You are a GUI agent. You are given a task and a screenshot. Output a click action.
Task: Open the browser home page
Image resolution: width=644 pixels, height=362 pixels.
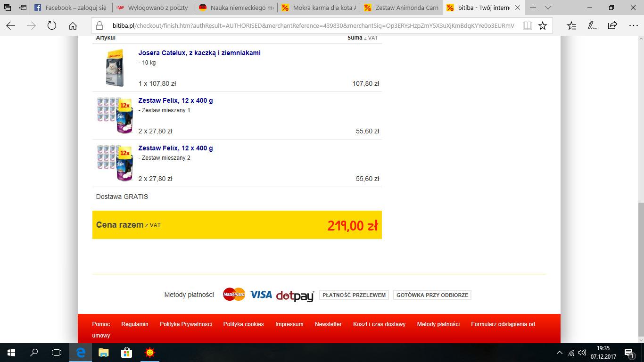[73, 26]
